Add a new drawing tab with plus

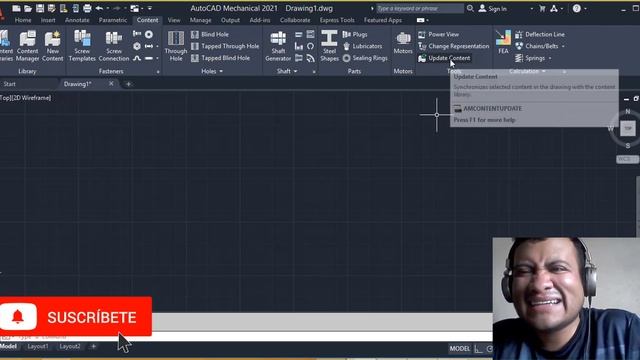pos(128,84)
